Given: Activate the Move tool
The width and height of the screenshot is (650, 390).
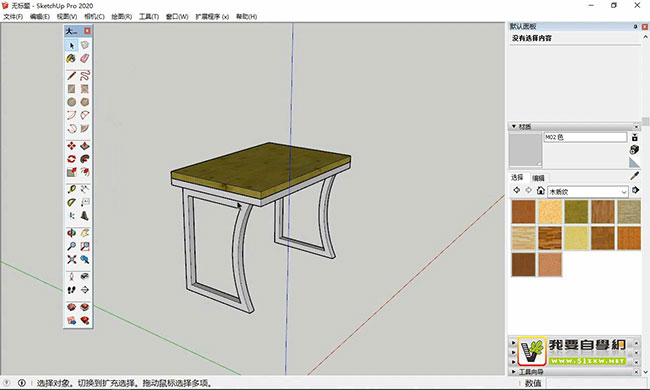Looking at the screenshot, I should (71, 146).
